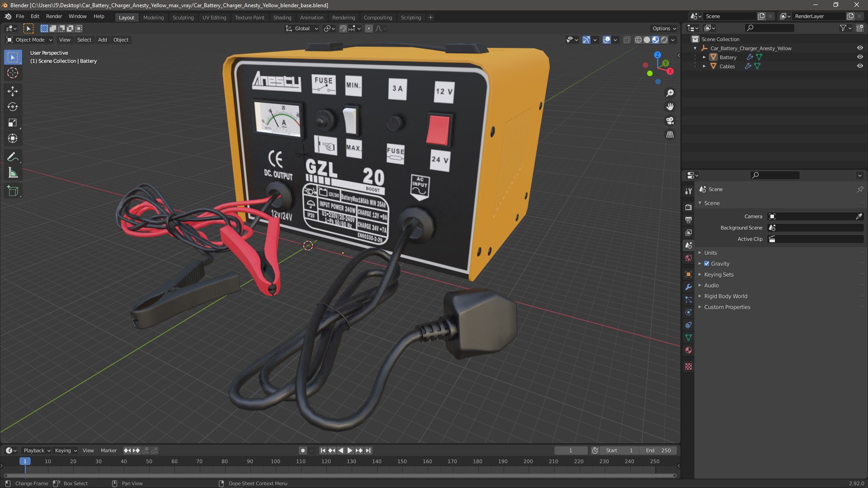Viewport: 868px width, 488px height.
Task: Open the Particles properties tab
Action: pos(689,300)
